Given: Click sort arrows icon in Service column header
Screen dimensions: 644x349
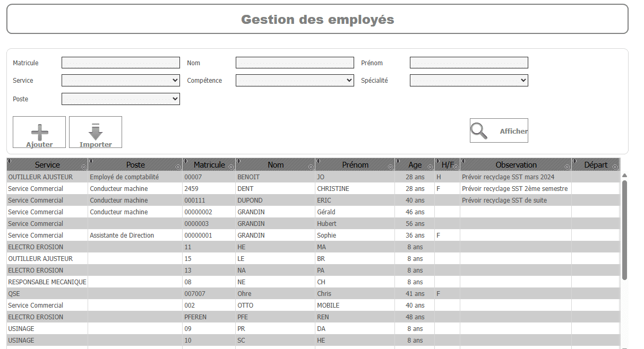Looking at the screenshot, I should 9,161.
